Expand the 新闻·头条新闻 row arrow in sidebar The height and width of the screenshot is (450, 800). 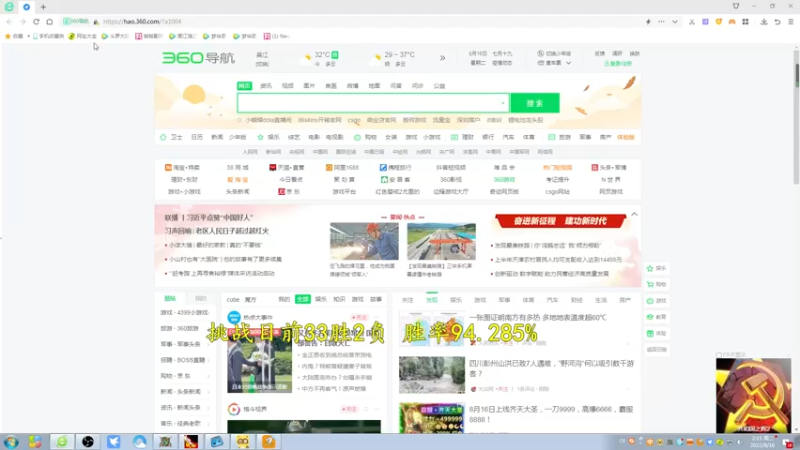click(x=208, y=392)
